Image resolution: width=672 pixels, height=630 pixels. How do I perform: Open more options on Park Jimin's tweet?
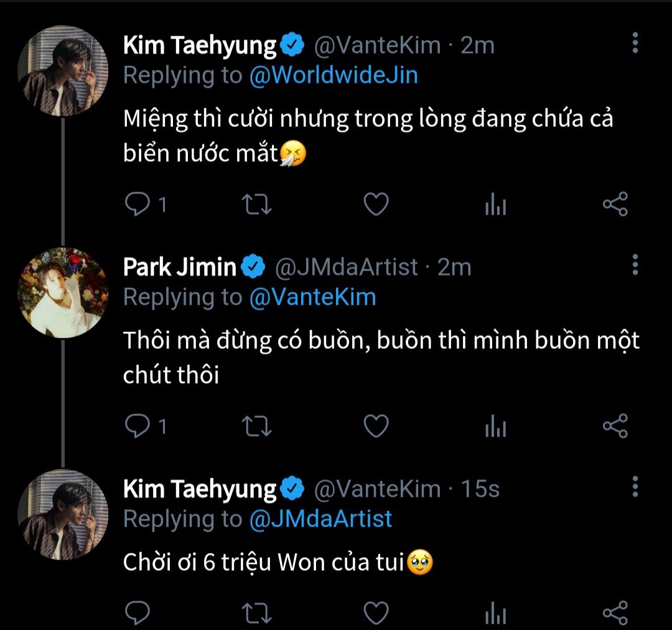point(635,264)
